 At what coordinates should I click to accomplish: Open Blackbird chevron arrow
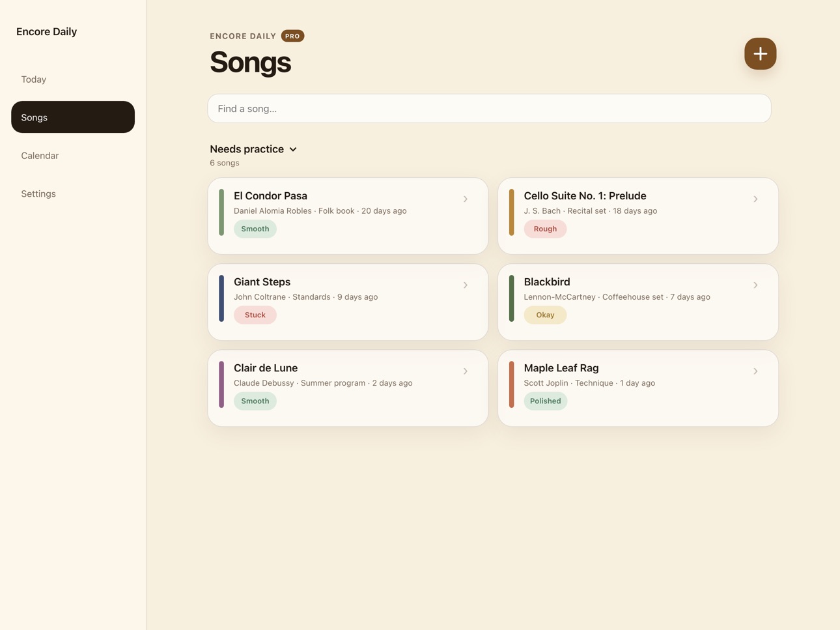pos(755,285)
